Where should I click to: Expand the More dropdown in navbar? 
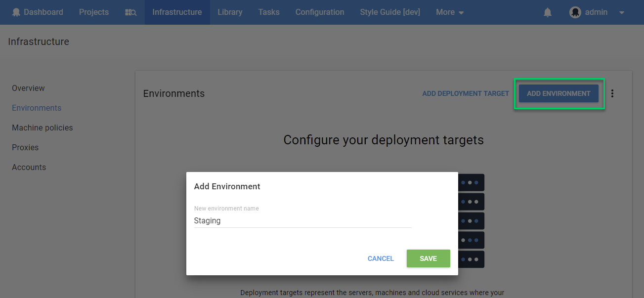click(450, 12)
